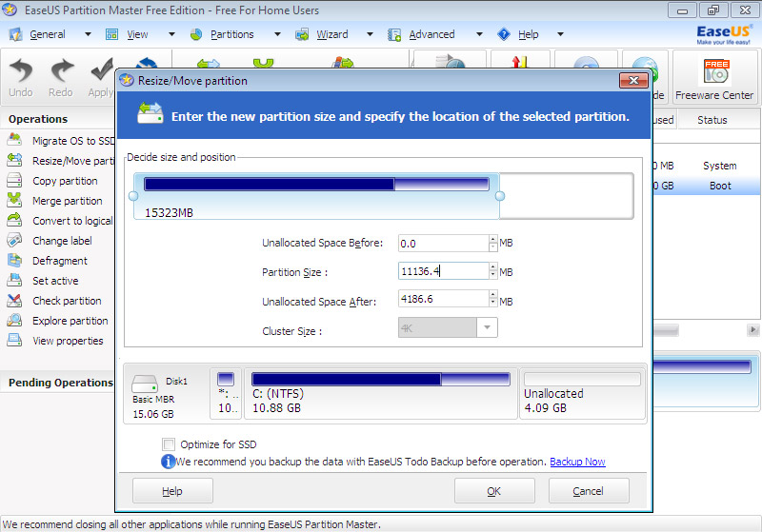Click the Partition Size input field
Image resolution: width=762 pixels, height=532 pixels.
click(443, 271)
